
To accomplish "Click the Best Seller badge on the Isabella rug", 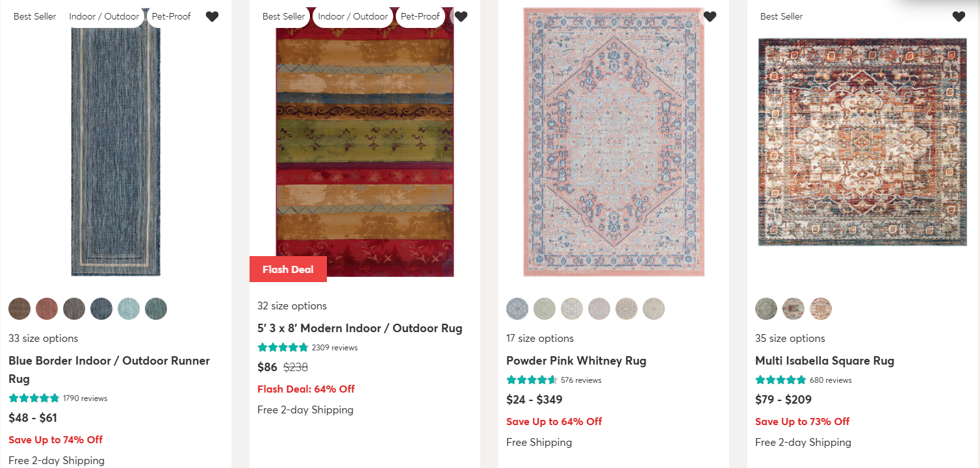I will pyautogui.click(x=781, y=16).
